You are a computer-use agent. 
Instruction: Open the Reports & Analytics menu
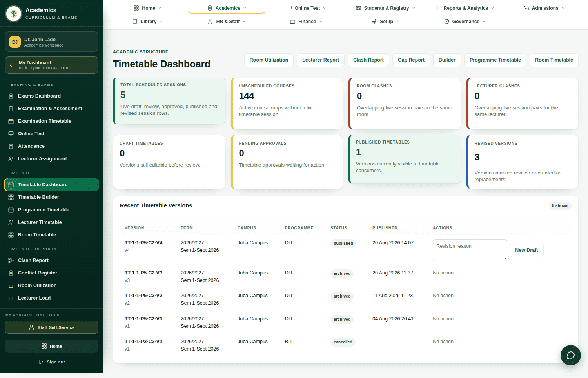(x=465, y=8)
